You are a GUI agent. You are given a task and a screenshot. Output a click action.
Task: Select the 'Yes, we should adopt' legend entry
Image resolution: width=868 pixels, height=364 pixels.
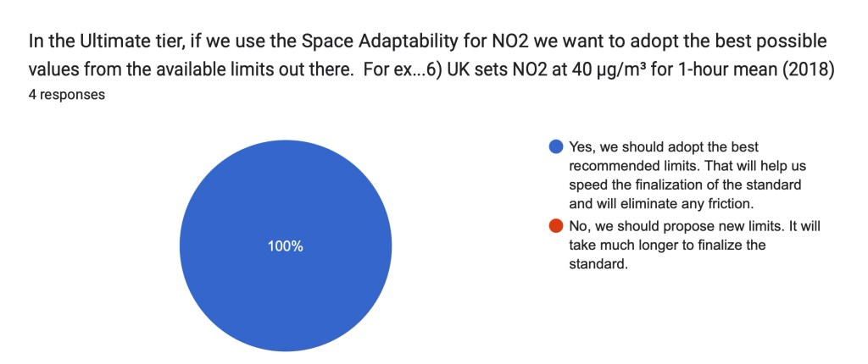click(x=661, y=146)
